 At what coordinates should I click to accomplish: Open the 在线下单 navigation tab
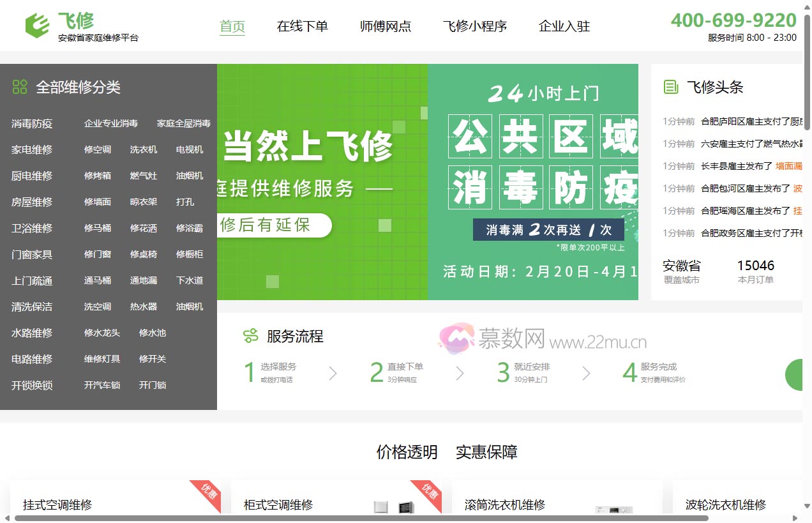(302, 26)
